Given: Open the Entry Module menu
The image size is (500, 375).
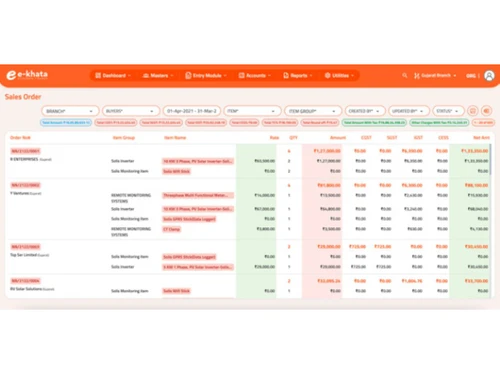Looking at the screenshot, I should point(206,76).
